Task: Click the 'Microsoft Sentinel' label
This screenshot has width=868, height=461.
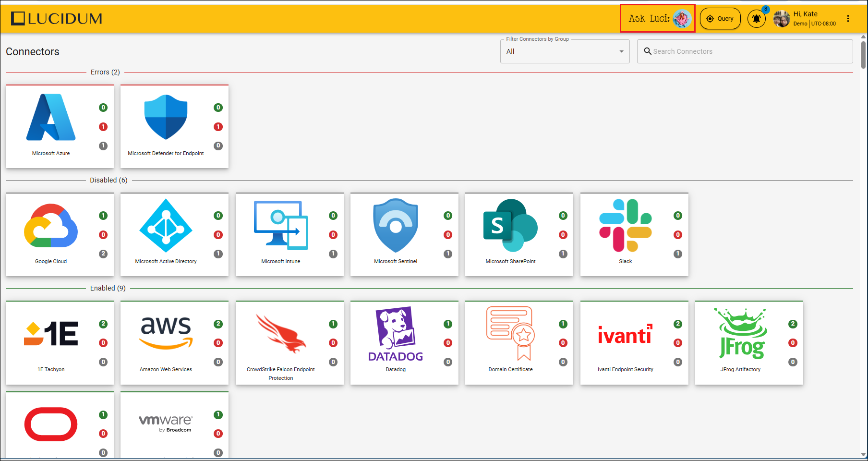Action: [396, 261]
